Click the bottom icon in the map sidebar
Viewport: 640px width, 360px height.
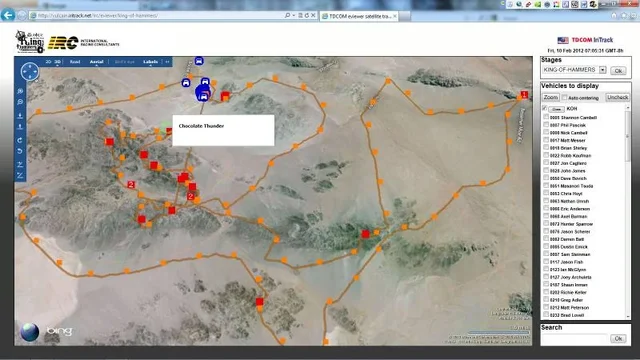click(x=20, y=176)
